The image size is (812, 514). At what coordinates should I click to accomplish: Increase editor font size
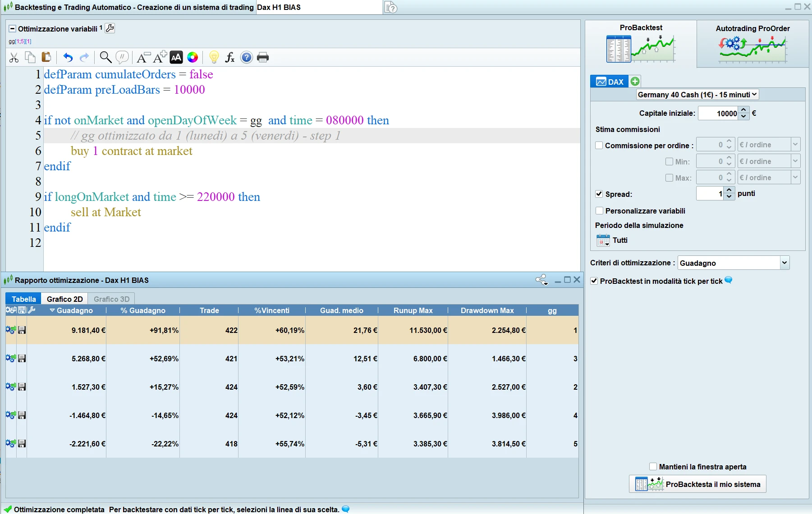[160, 57]
